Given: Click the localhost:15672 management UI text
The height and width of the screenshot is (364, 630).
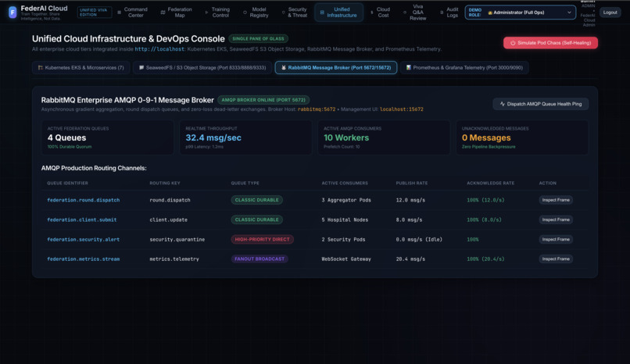Looking at the screenshot, I should 402,109.
